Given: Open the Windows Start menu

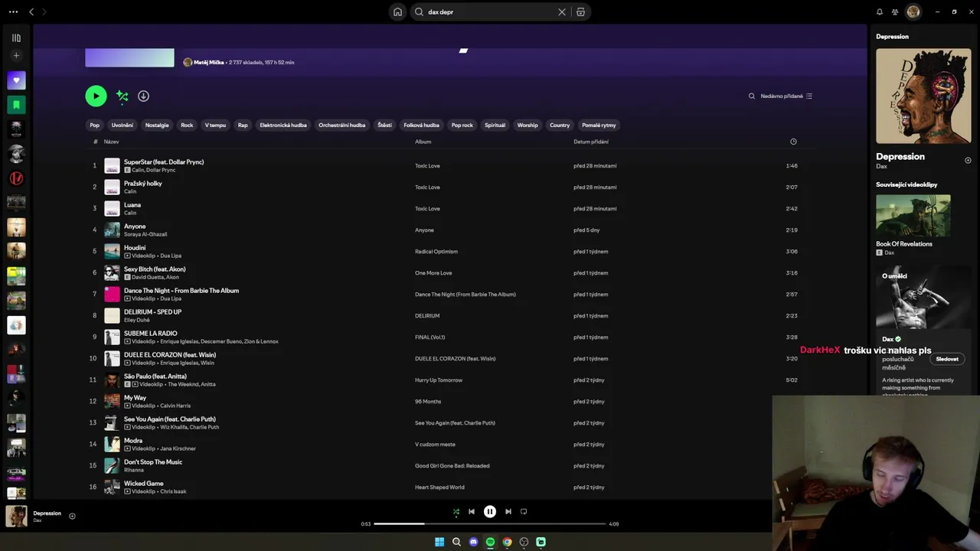Looking at the screenshot, I should [439, 542].
